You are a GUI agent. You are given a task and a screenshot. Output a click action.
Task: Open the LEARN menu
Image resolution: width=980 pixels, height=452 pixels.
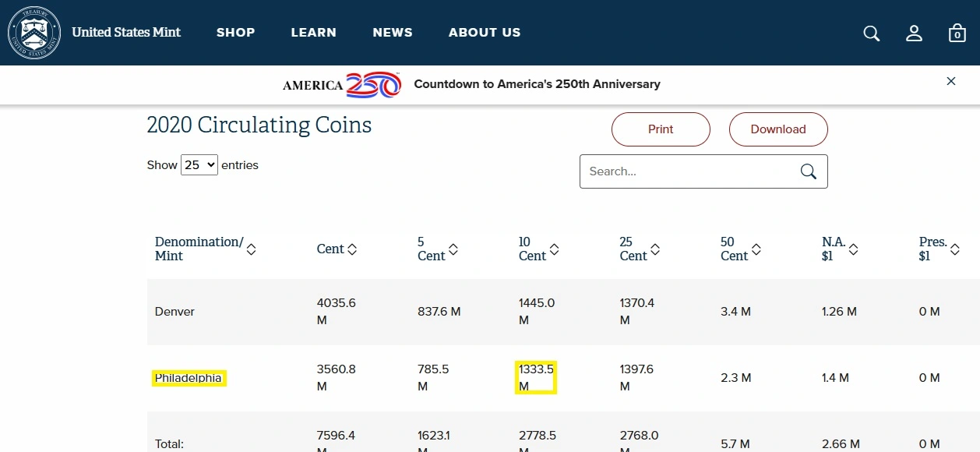click(x=314, y=33)
